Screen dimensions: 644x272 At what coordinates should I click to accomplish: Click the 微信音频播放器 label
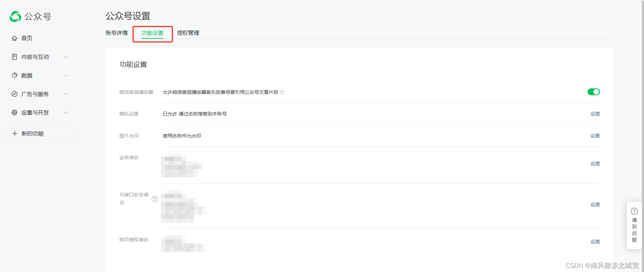coord(136,92)
